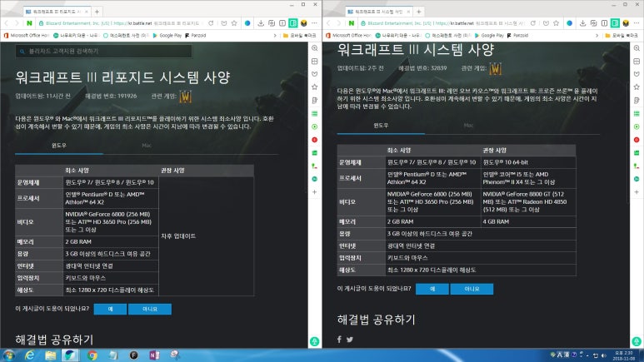Click '윈도우® 10 64-bit' cell in right table
The height and width of the screenshot is (362, 644).
tap(528, 162)
